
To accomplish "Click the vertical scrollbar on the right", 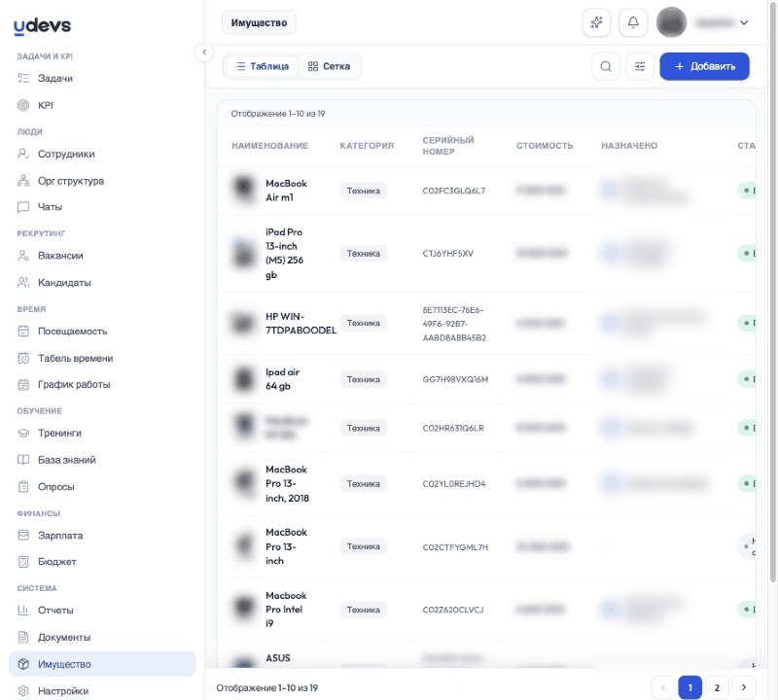I will 772,293.
